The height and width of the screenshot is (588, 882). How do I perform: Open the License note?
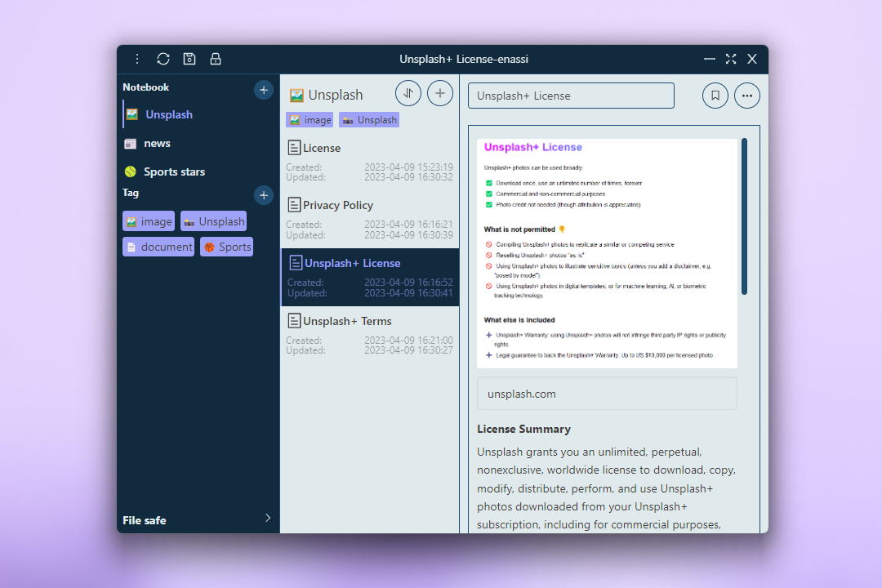(x=370, y=162)
